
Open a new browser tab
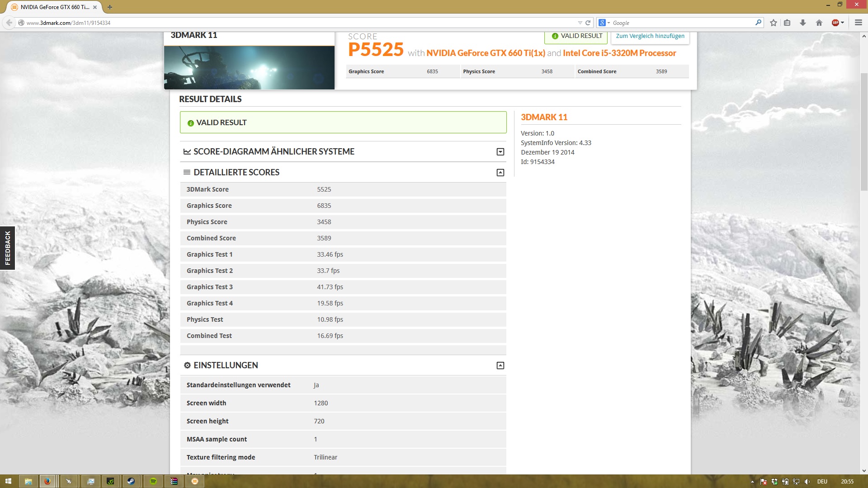pos(110,7)
